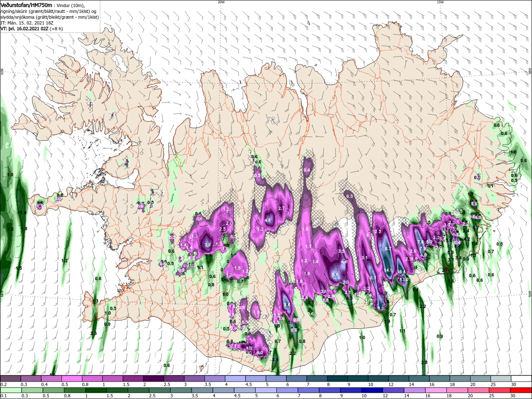Click the 2.7 precipitation value on map
Viewport: 532px width, 399px height.
tap(281, 208)
